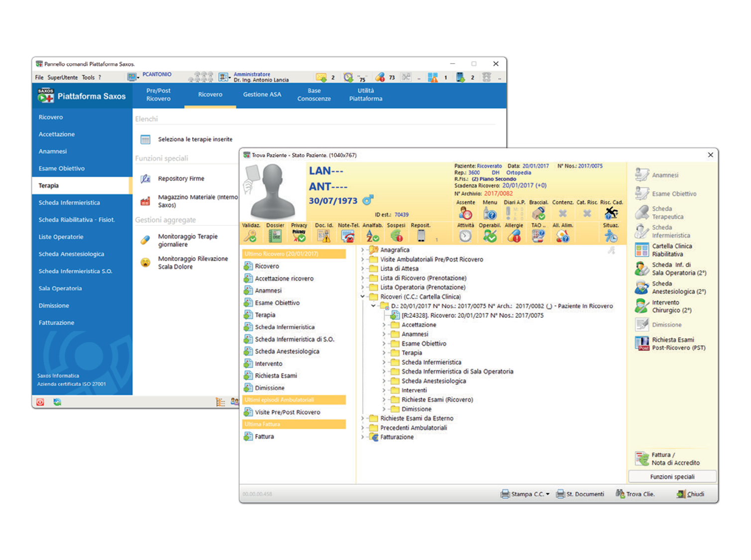Expand Visite Ambulatoriali Pre/Post Ricovero node
The width and height of the screenshot is (751, 560).
click(x=362, y=260)
